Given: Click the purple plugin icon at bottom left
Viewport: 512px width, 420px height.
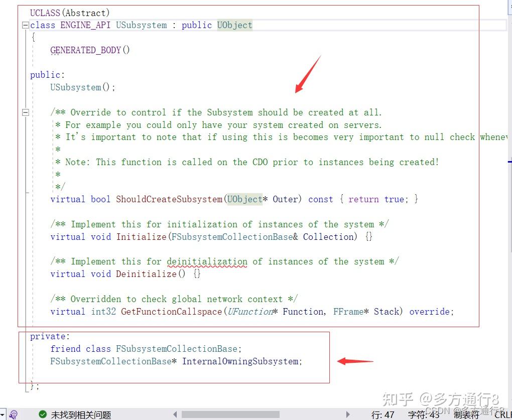Looking at the screenshot, I should click(13, 414).
